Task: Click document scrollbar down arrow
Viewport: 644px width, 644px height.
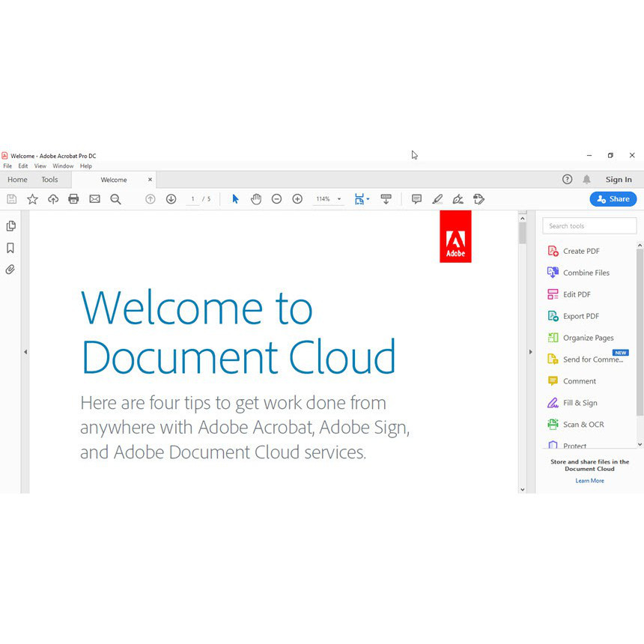Action: pyautogui.click(x=523, y=489)
